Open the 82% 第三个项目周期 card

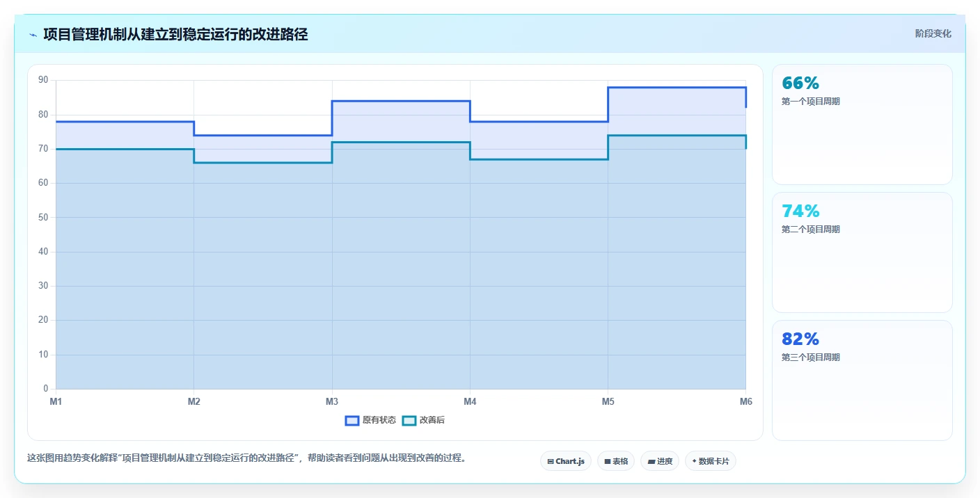862,380
